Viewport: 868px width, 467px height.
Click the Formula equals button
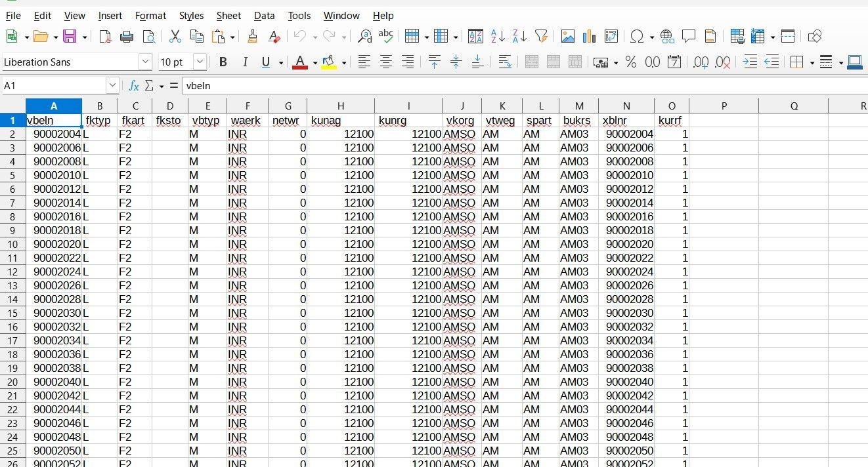[173, 86]
